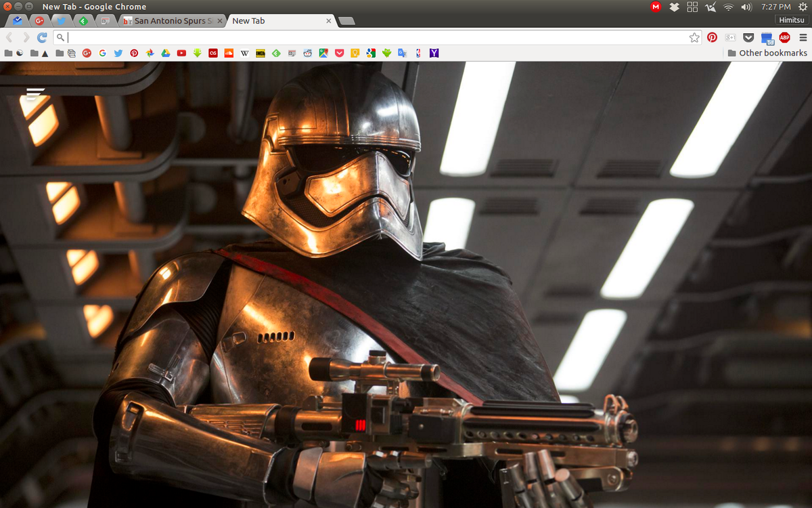Open the Last.fm bookmark
This screenshot has height=508, width=812.
click(x=213, y=53)
